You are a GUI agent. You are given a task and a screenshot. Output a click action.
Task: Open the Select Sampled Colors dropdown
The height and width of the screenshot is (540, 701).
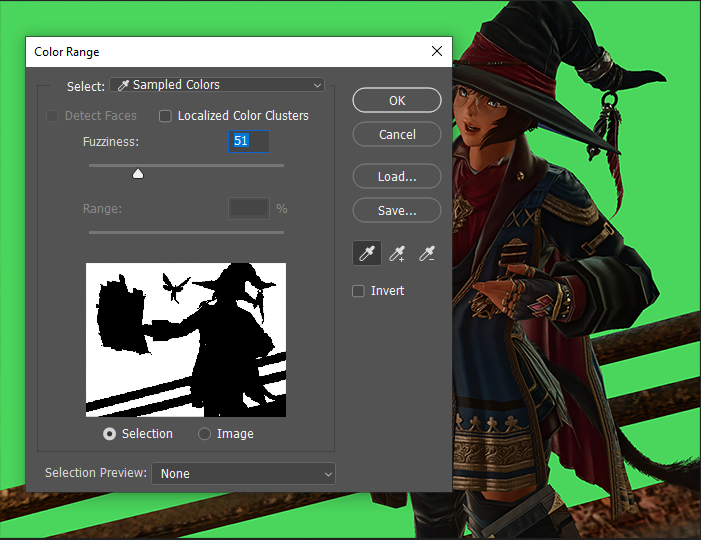217,86
